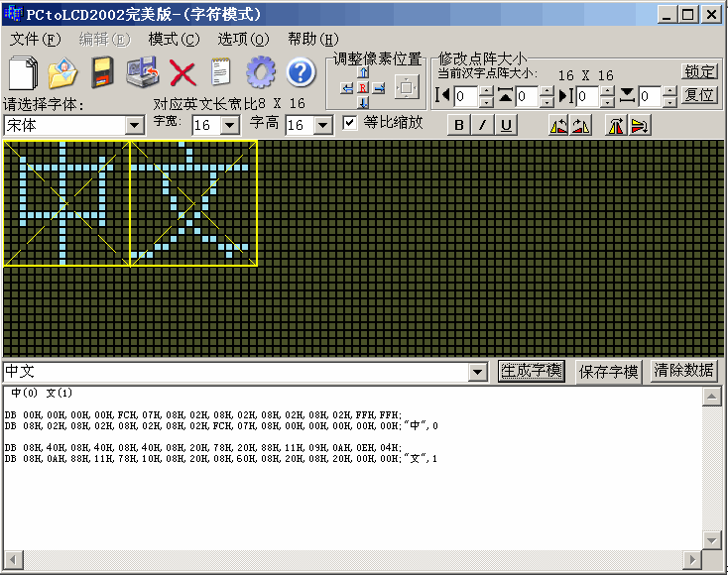
Task: Increase the bottom margin spinner value
Action: pos(669,91)
